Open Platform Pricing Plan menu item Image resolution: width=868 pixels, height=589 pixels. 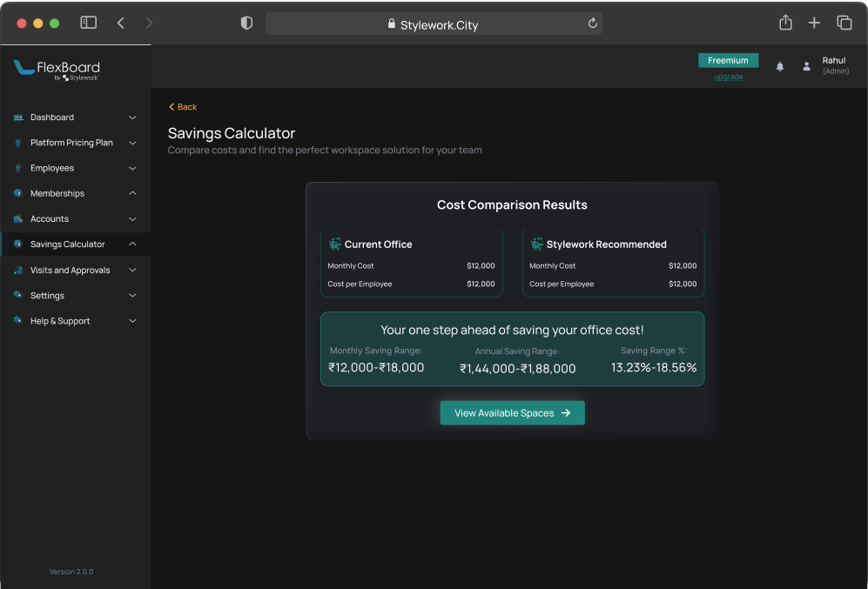pyautogui.click(x=75, y=143)
